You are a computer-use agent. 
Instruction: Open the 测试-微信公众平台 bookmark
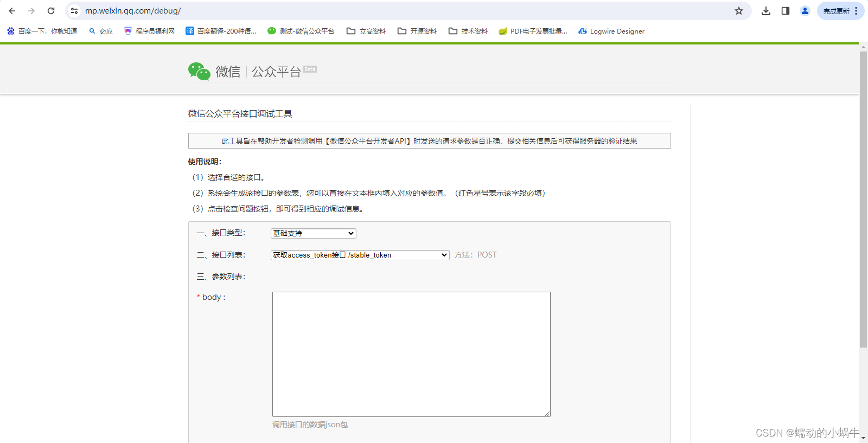click(301, 31)
